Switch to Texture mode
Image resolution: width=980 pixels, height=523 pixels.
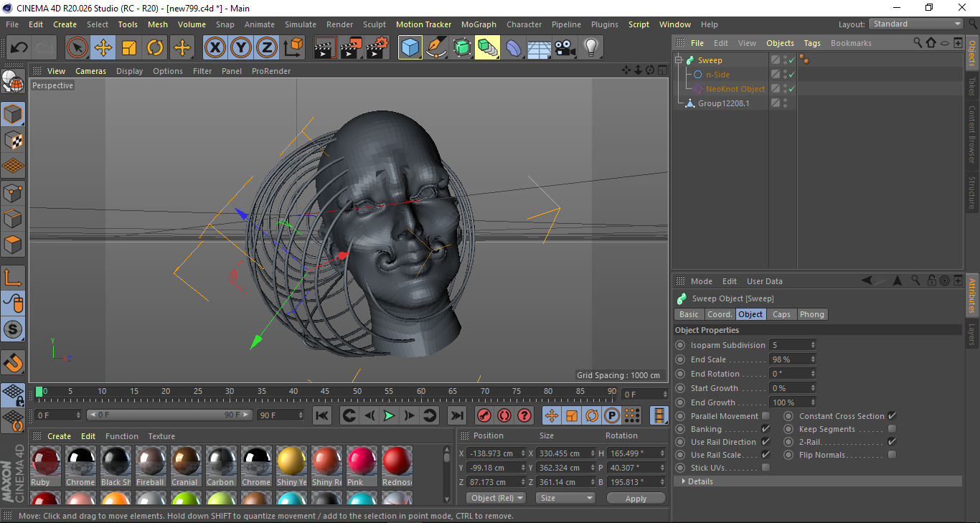pyautogui.click(x=13, y=141)
